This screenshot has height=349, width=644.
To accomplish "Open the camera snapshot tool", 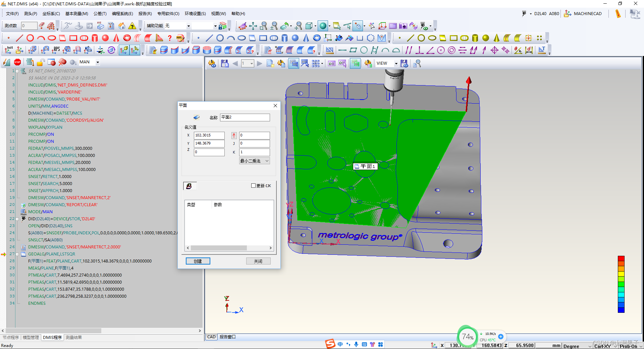I will click(x=403, y=26).
